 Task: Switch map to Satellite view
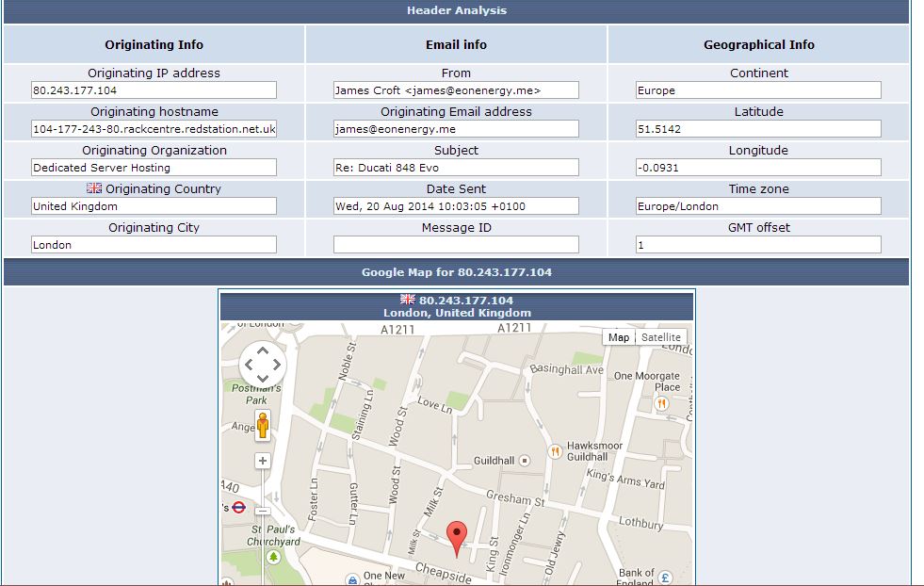660,337
